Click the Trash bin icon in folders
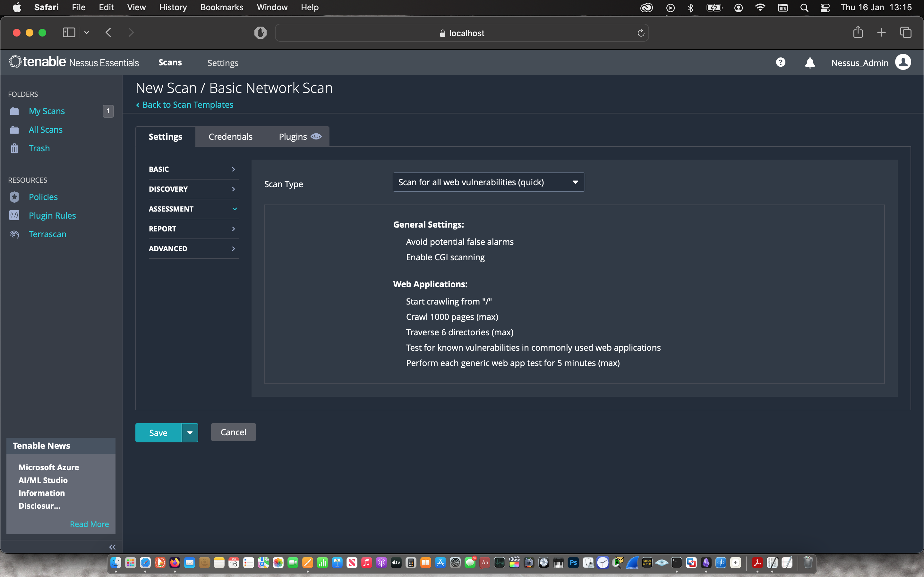Image resolution: width=924 pixels, height=577 pixels. 14,148
